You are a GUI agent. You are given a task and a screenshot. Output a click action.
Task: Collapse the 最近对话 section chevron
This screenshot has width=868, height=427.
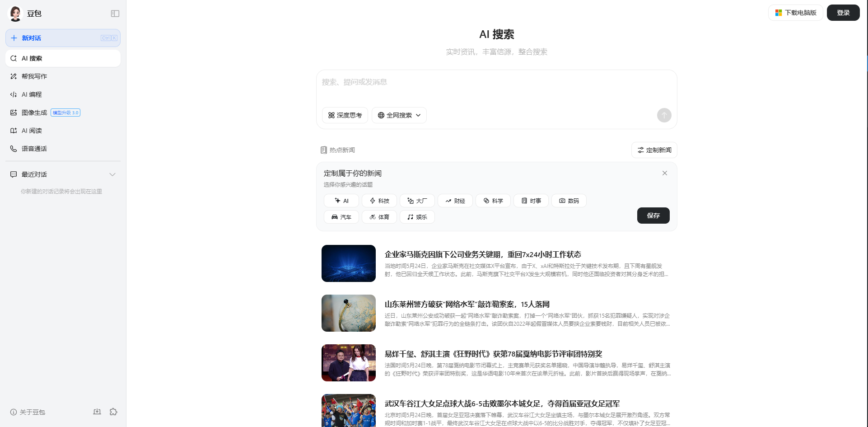coord(112,174)
